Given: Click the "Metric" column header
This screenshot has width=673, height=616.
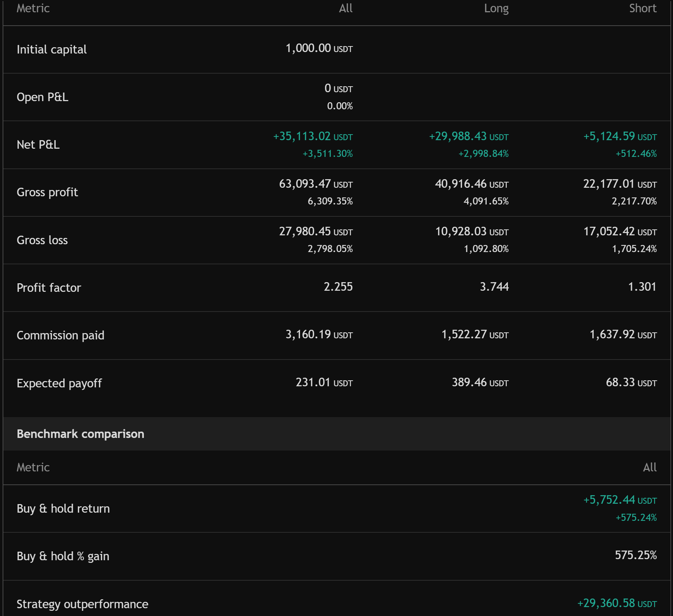Looking at the screenshot, I should [x=33, y=8].
